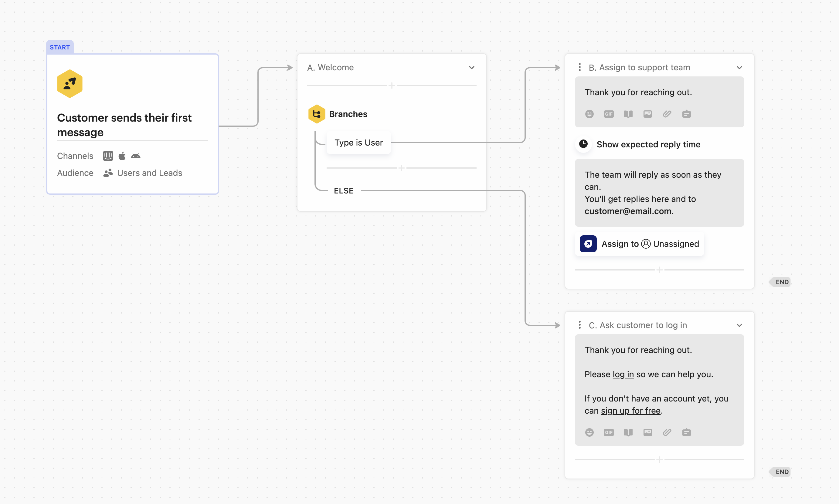Click the log in link in the message
The height and width of the screenshot is (504, 839).
[x=623, y=374]
